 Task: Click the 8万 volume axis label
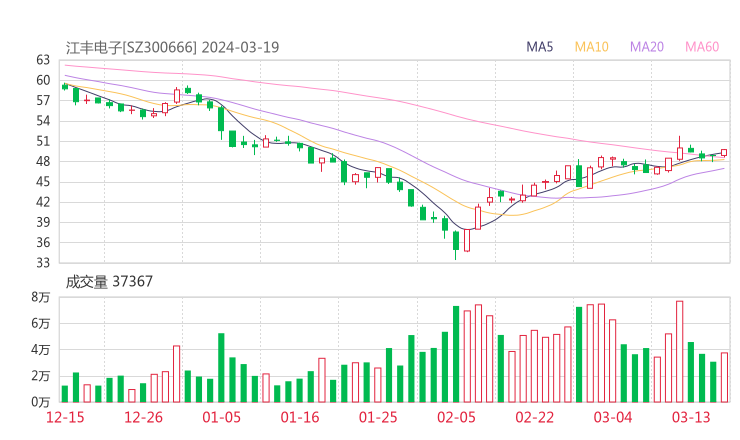click(x=41, y=297)
